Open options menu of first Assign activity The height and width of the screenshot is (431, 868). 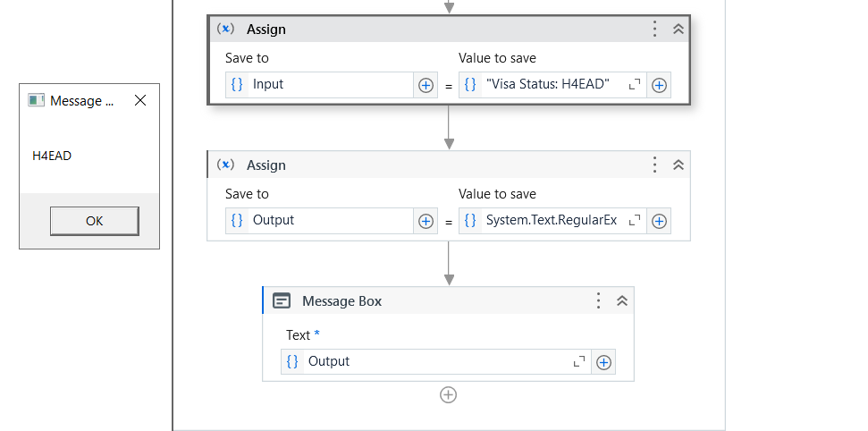(654, 29)
